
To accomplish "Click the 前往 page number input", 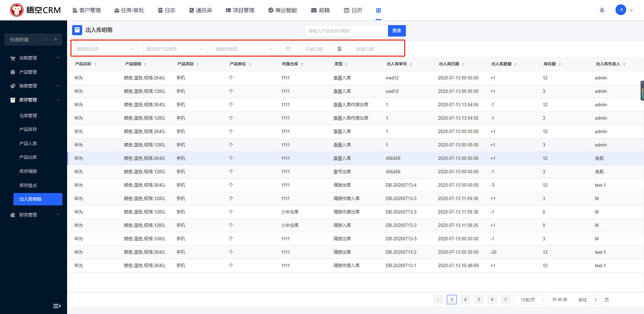I will click(596, 300).
